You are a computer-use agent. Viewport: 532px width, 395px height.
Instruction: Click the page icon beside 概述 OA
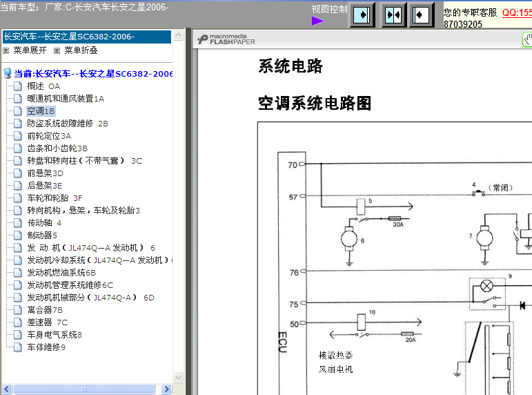click(18, 86)
